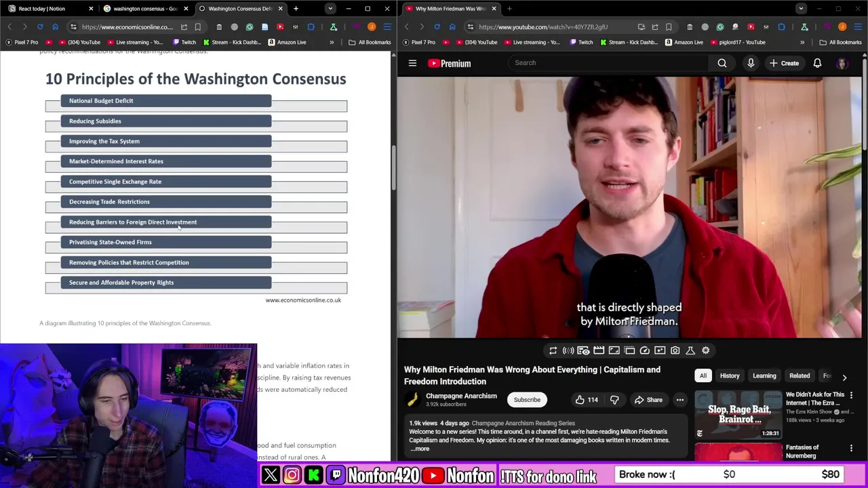Viewport: 868px width, 488px height.
Task: Open left browser's hamburger application menu
Action: pos(387,27)
